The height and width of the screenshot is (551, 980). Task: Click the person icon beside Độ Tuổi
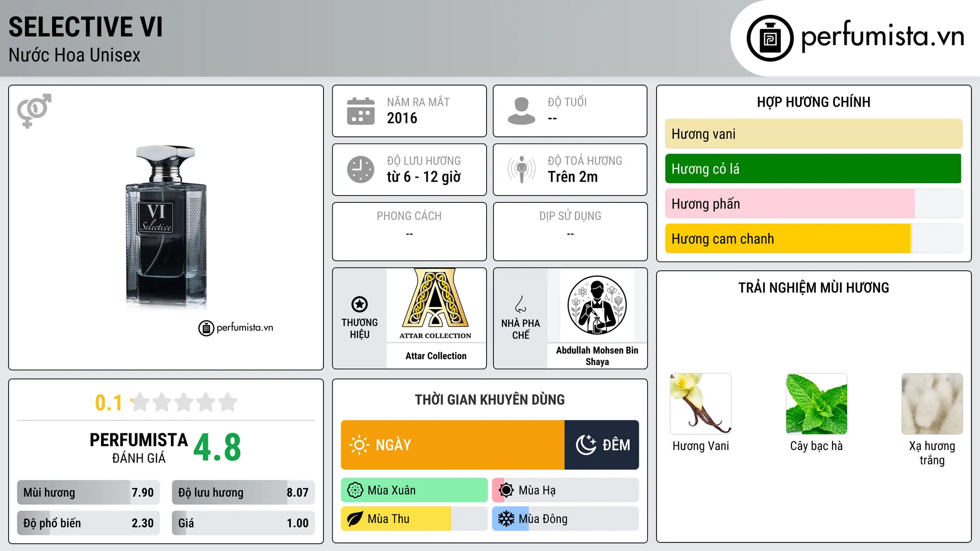coord(522,111)
